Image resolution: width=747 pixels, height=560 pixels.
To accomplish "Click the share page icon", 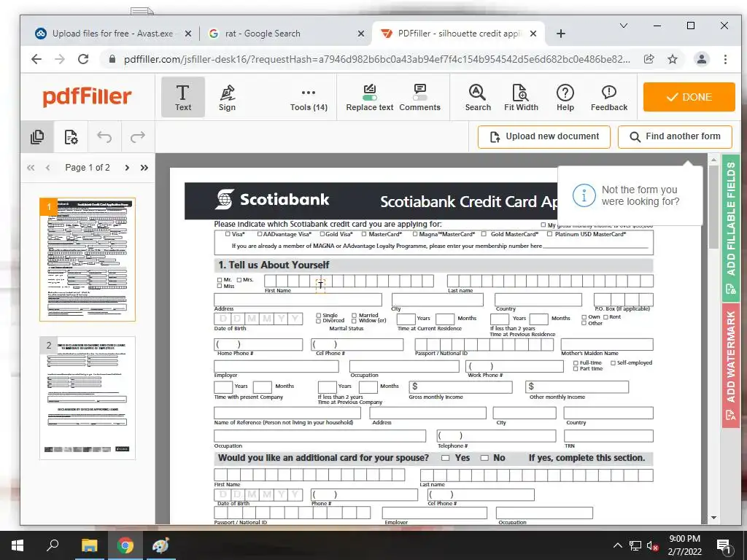I will (649, 59).
